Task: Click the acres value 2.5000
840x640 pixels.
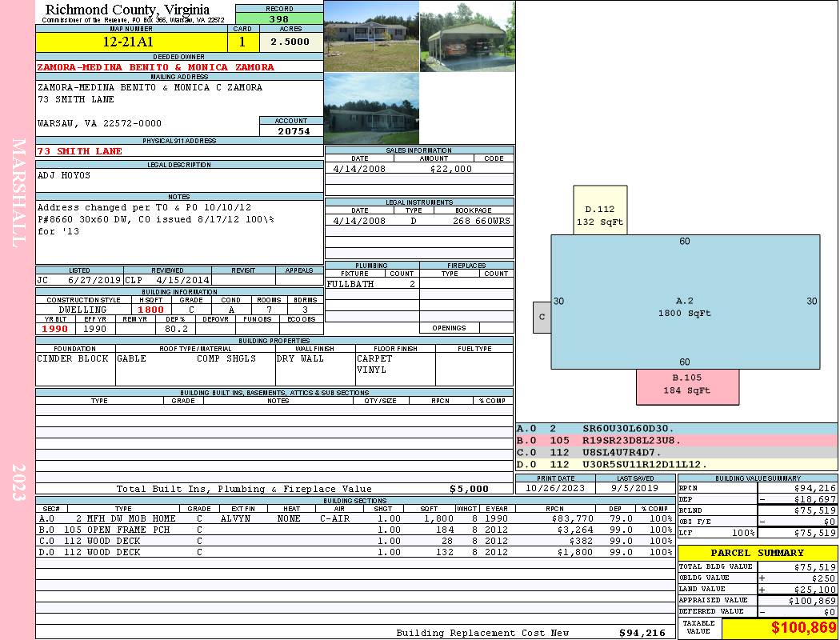Action: [x=290, y=42]
